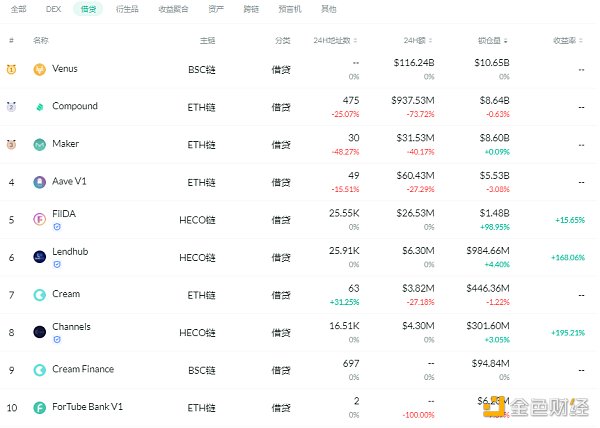Open the Aave V1 name link

(x=69, y=181)
